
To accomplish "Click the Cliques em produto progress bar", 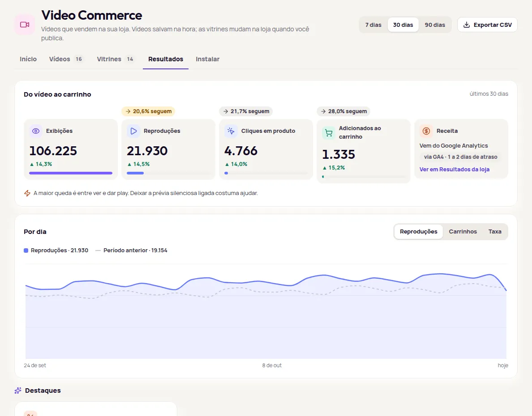I will pos(266,173).
